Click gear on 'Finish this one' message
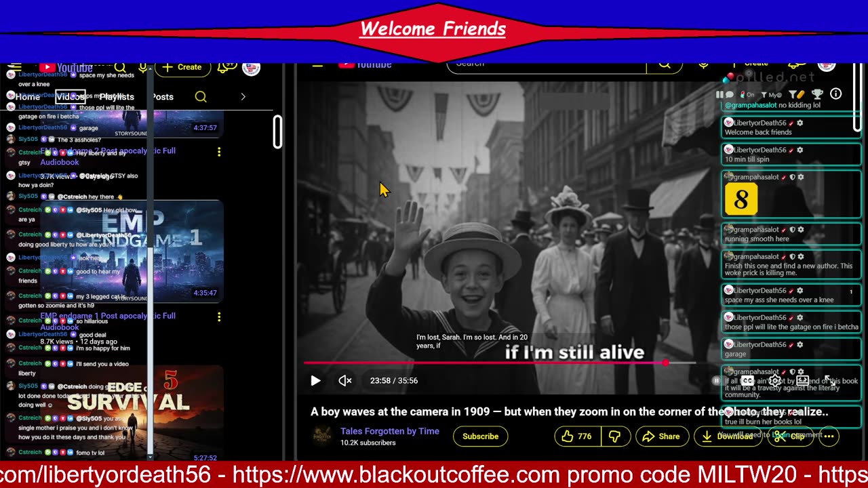868x488 pixels. (x=801, y=257)
